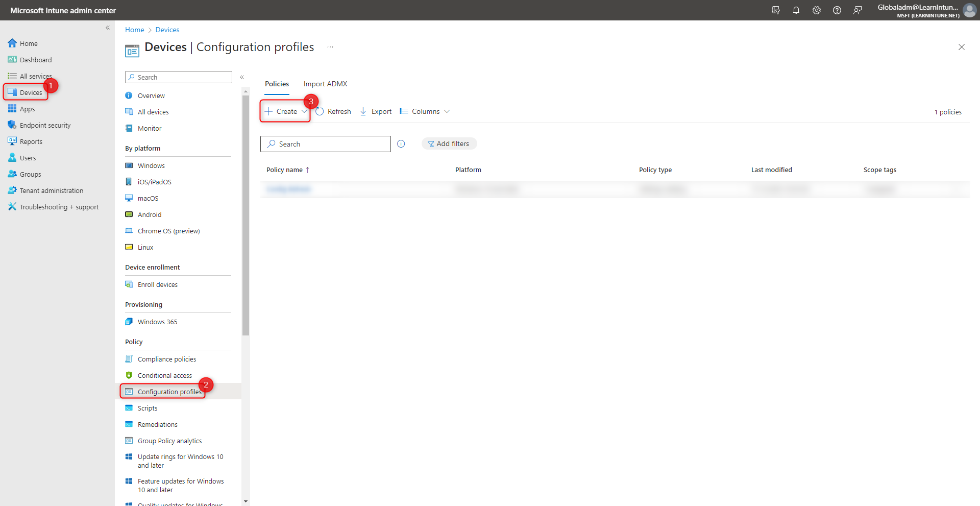Open Group Policy analytics
This screenshot has width=980, height=506.
pos(169,441)
